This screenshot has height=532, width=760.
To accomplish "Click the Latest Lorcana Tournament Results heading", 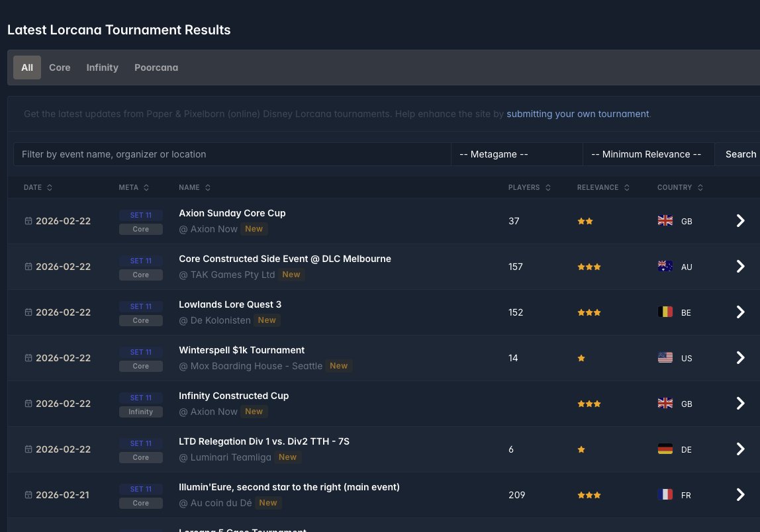I will 119,30.
